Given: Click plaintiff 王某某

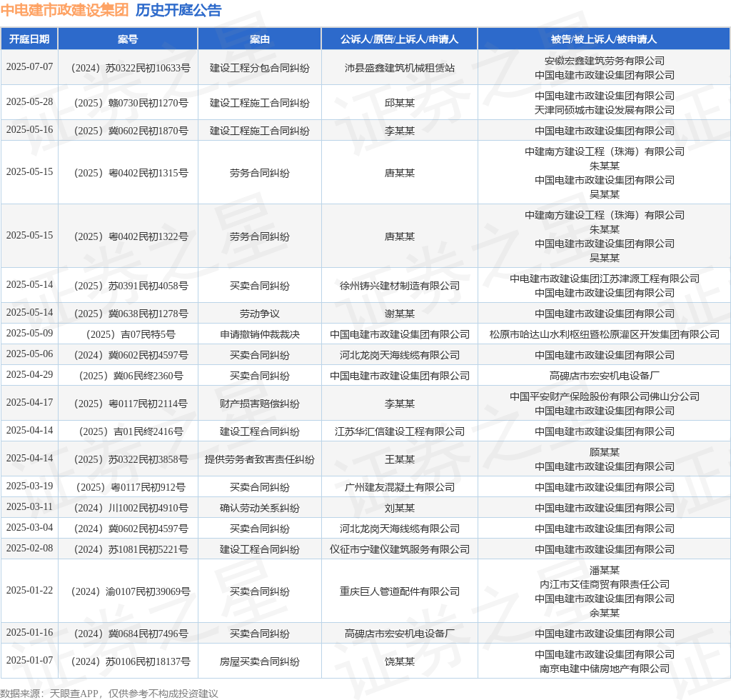Looking at the screenshot, I should [400, 459].
